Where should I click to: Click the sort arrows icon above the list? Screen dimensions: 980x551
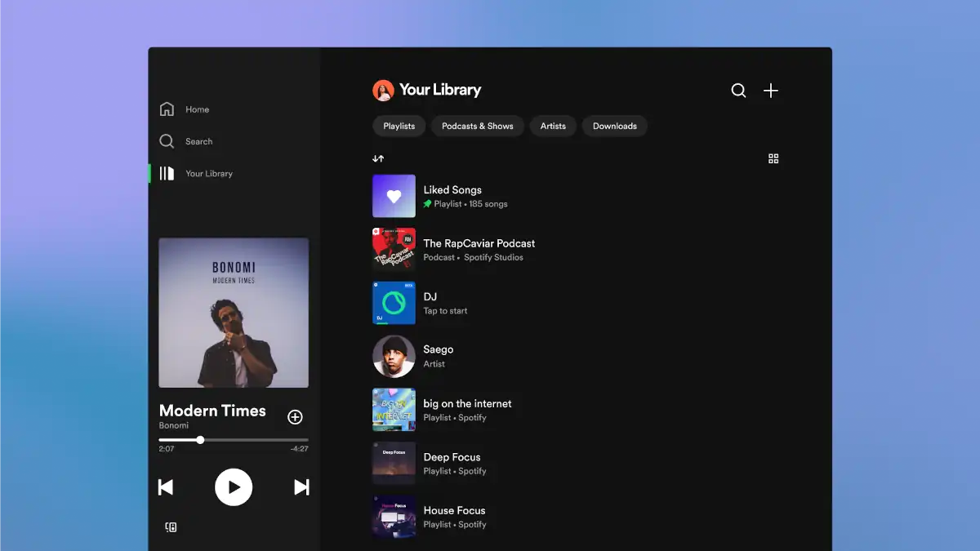378,158
